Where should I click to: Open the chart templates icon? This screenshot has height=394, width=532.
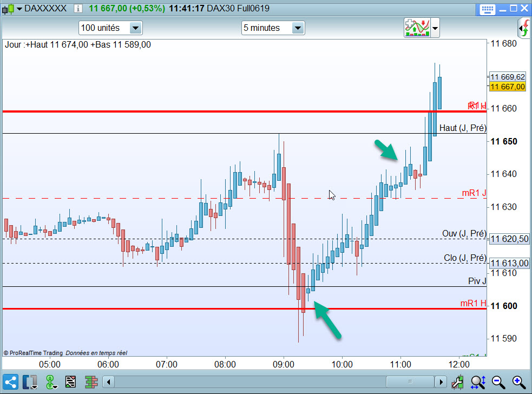[30, 382]
